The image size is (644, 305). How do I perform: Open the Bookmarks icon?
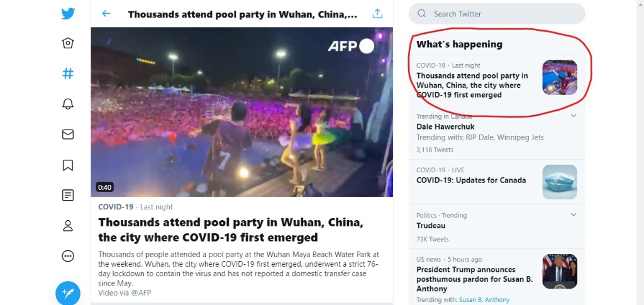[68, 165]
